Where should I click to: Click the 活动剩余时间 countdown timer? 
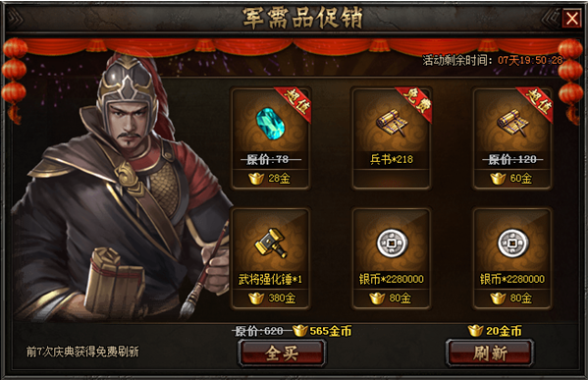tap(530, 60)
